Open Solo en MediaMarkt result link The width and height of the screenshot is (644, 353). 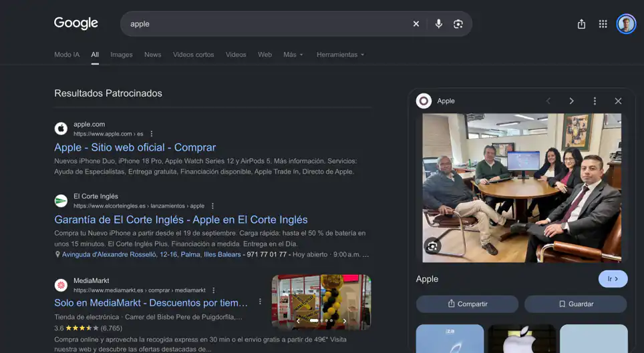tap(151, 303)
